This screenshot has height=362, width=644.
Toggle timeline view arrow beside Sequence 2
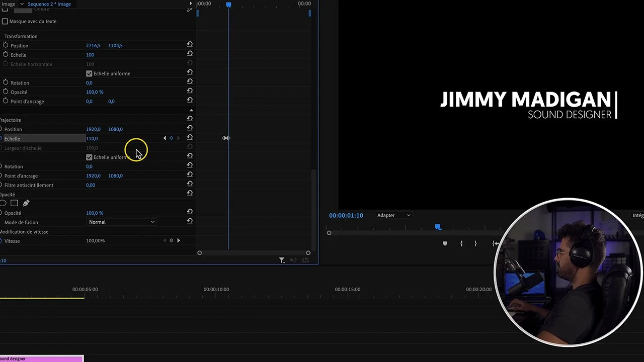click(190, 4)
